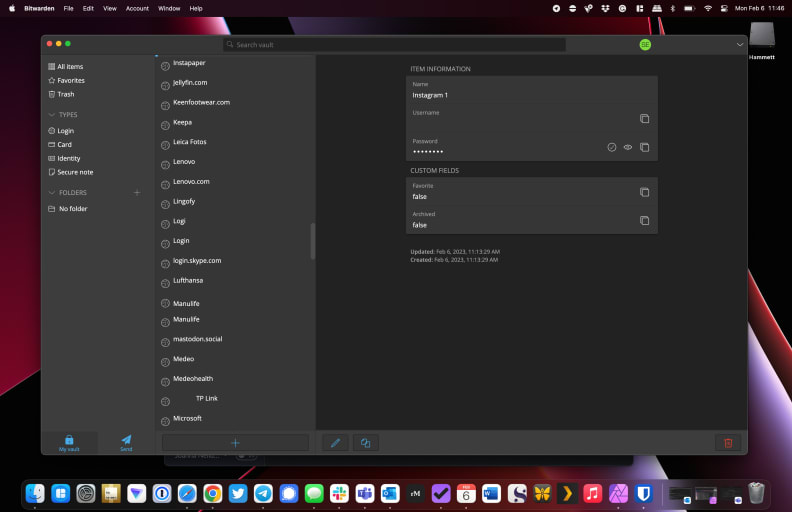Open the Medeohealth vault entry
792x512 pixels.
coord(234,380)
